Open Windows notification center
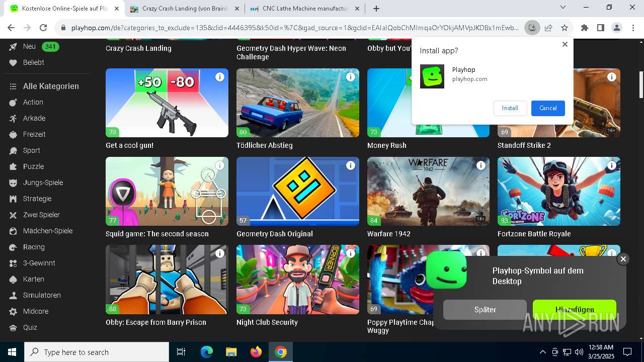The image size is (644, 362). pos(627,352)
